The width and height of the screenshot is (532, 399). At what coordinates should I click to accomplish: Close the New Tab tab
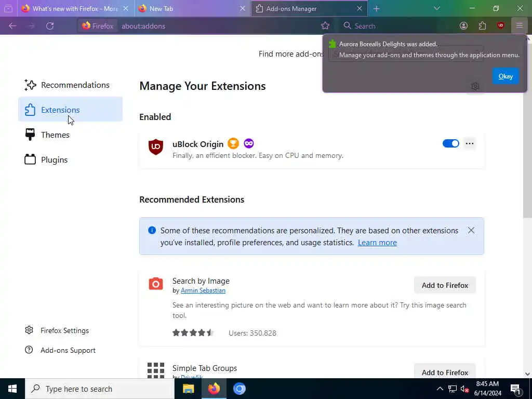tap(242, 9)
